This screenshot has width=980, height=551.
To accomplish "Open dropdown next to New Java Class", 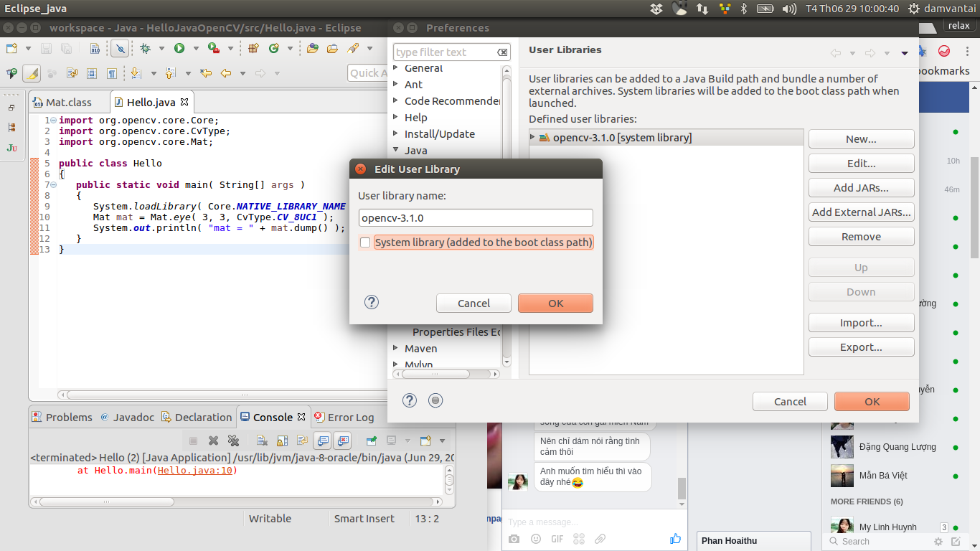I will (290, 49).
